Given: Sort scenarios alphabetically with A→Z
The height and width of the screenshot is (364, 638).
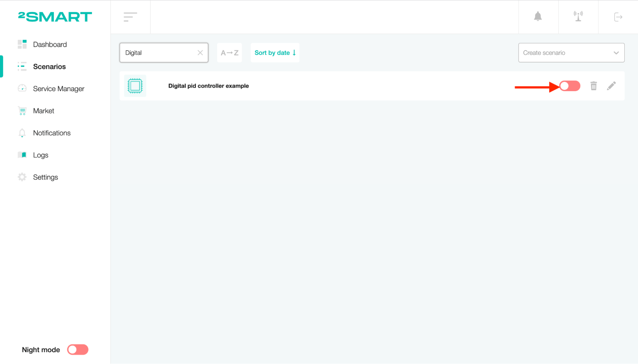Looking at the screenshot, I should tap(229, 53).
